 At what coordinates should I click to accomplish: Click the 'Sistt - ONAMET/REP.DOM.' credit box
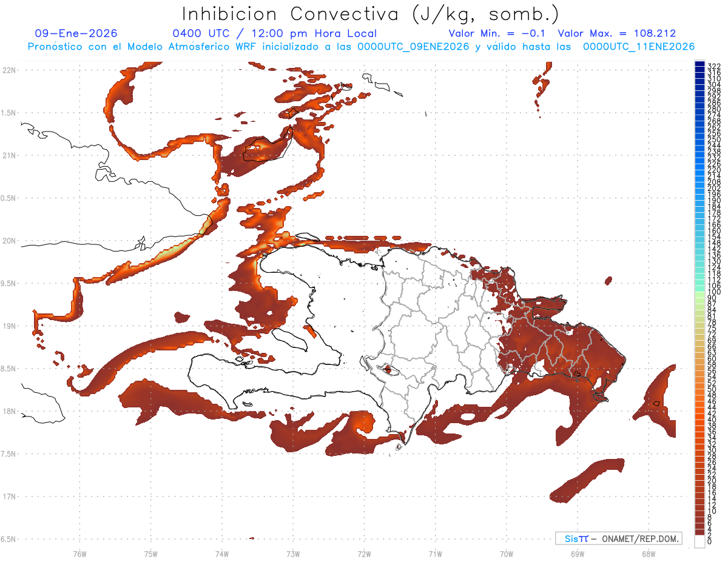[618, 538]
